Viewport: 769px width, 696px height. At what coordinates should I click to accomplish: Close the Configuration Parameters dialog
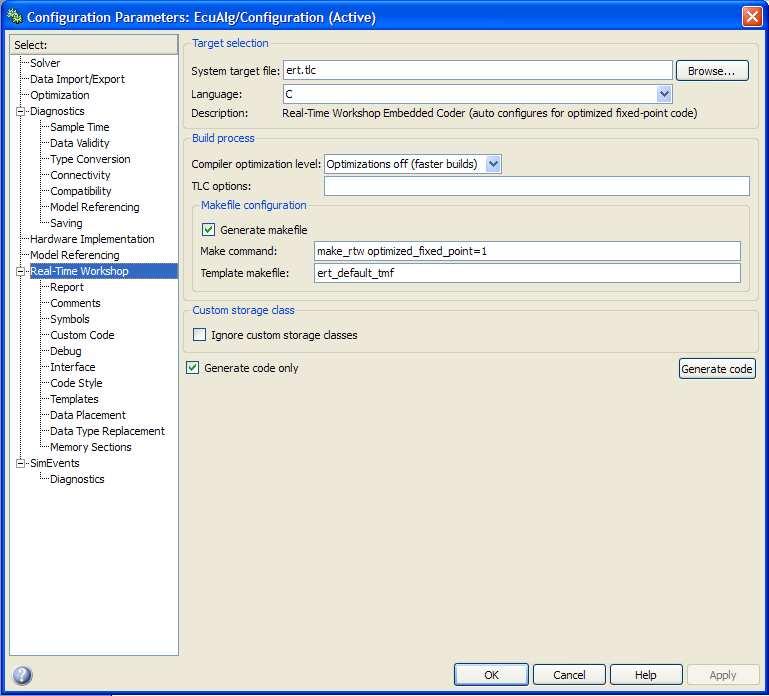click(x=752, y=17)
